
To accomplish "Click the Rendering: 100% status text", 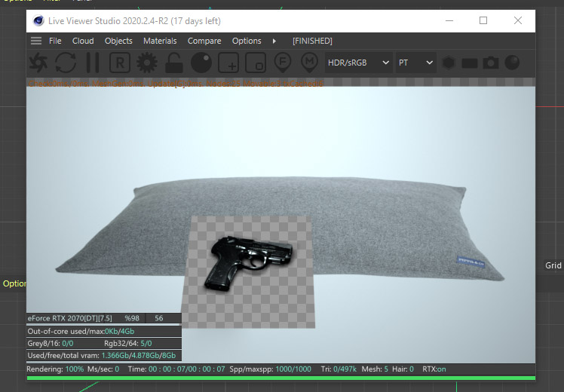I will [55, 369].
